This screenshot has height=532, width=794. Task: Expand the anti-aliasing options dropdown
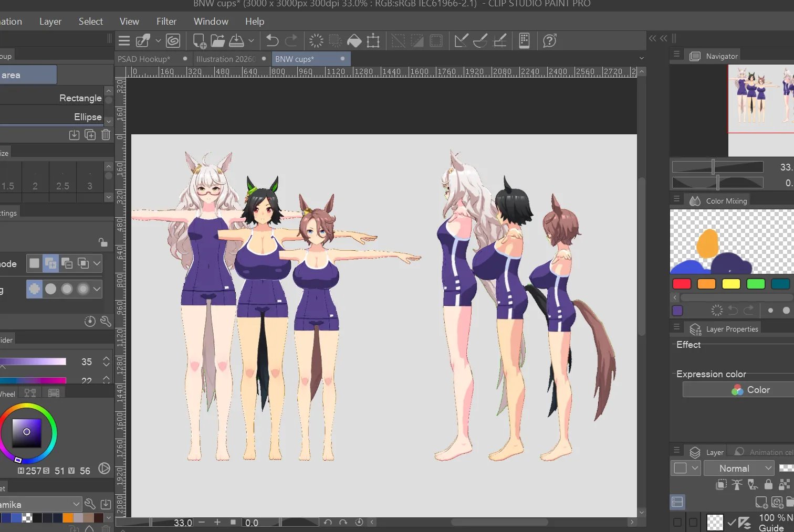[x=97, y=289]
